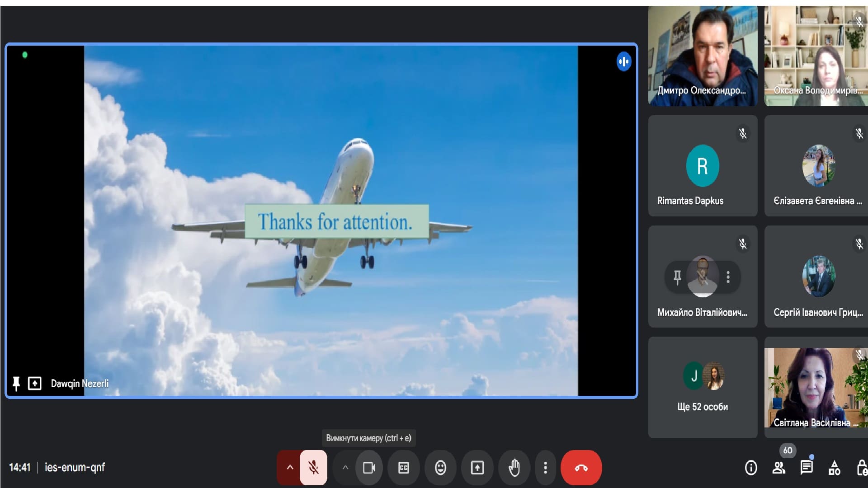Unmute the microphone button
Image resolution: width=868 pixels, height=488 pixels.
(313, 468)
